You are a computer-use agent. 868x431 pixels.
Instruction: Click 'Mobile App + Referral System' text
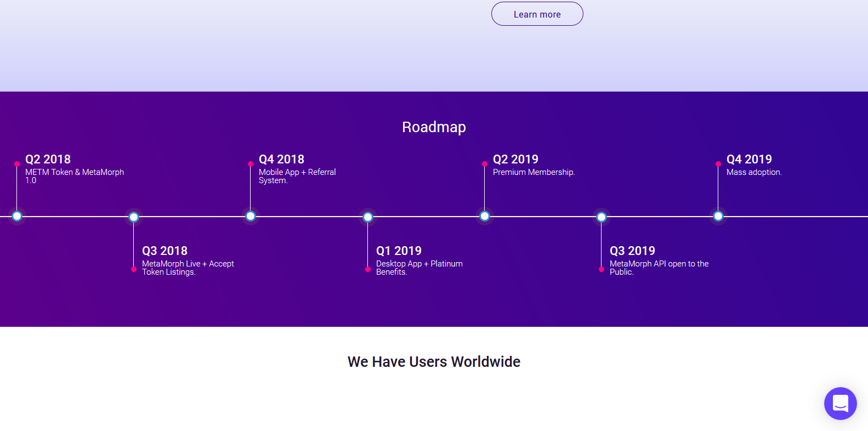click(x=297, y=176)
